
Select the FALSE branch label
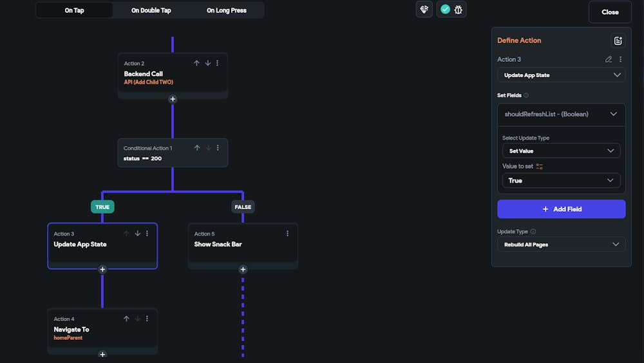243,207
